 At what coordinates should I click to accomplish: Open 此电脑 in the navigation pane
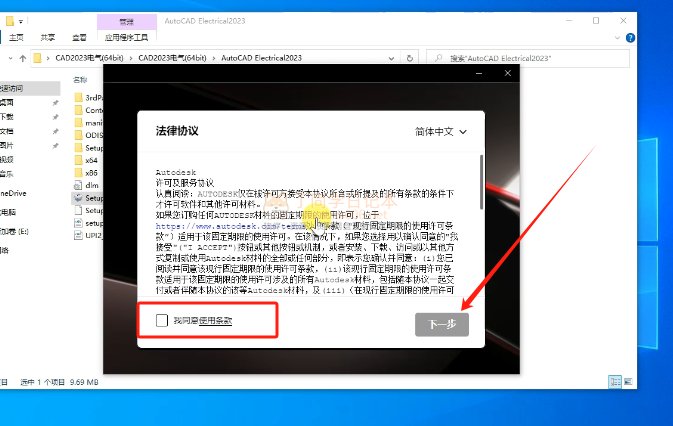(8, 212)
